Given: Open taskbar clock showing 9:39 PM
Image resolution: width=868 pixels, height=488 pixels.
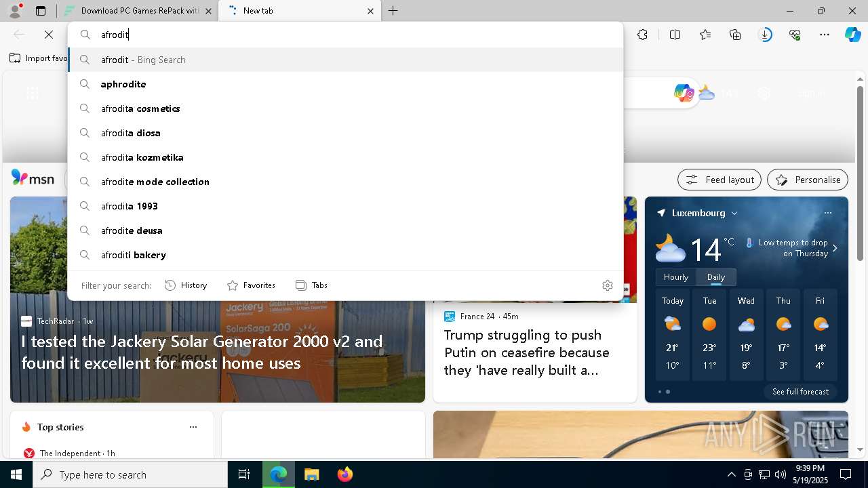Looking at the screenshot, I should click(x=810, y=474).
